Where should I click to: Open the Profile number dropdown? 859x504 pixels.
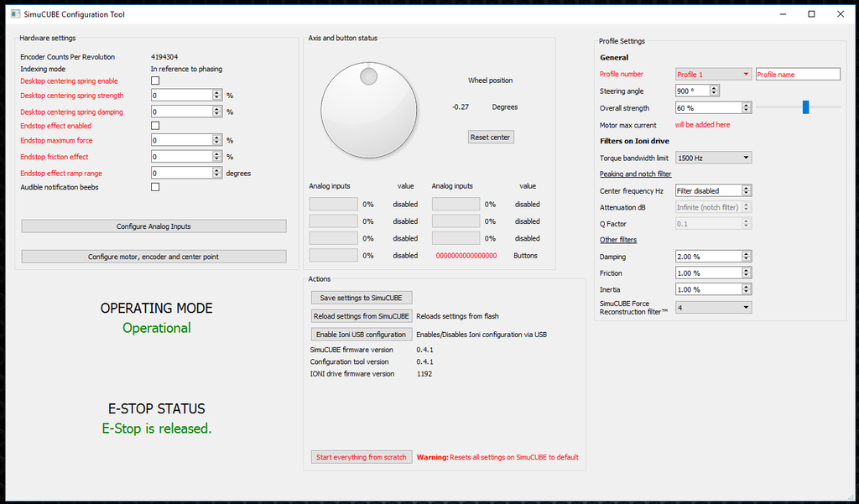pos(713,74)
